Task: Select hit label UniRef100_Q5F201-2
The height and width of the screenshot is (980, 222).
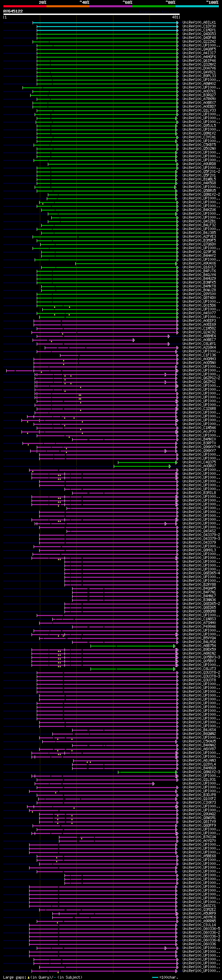Action: pos(201,172)
